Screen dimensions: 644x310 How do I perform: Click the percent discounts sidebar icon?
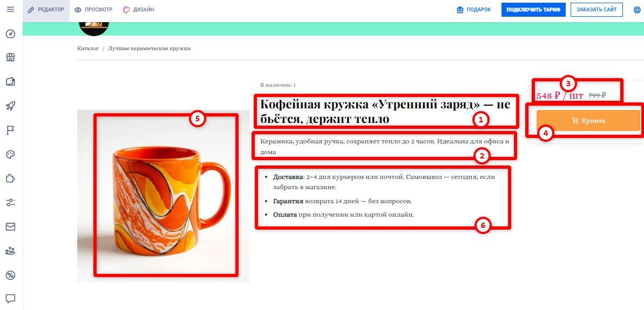[x=10, y=275]
